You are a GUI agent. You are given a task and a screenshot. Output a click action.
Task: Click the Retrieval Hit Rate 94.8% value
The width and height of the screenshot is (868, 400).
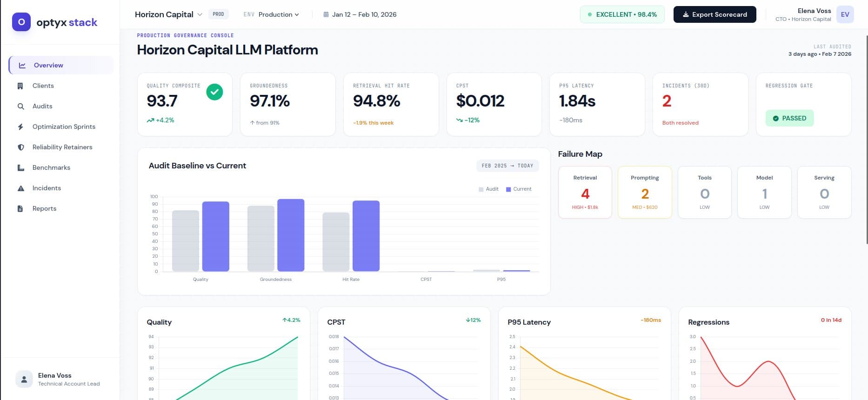tap(377, 101)
